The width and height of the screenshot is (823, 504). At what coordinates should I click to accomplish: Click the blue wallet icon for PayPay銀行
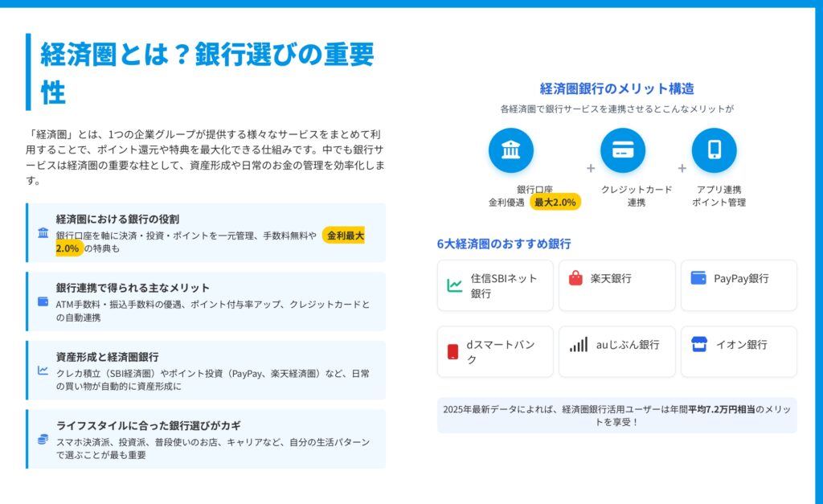pyautogui.click(x=698, y=278)
